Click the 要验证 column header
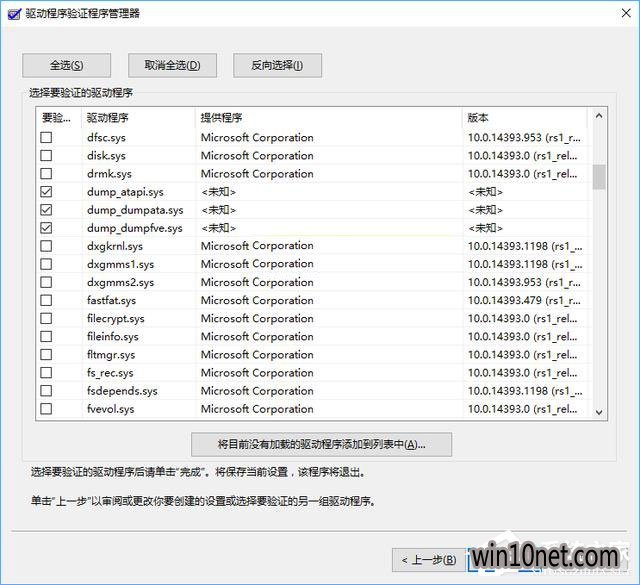 click(58, 117)
